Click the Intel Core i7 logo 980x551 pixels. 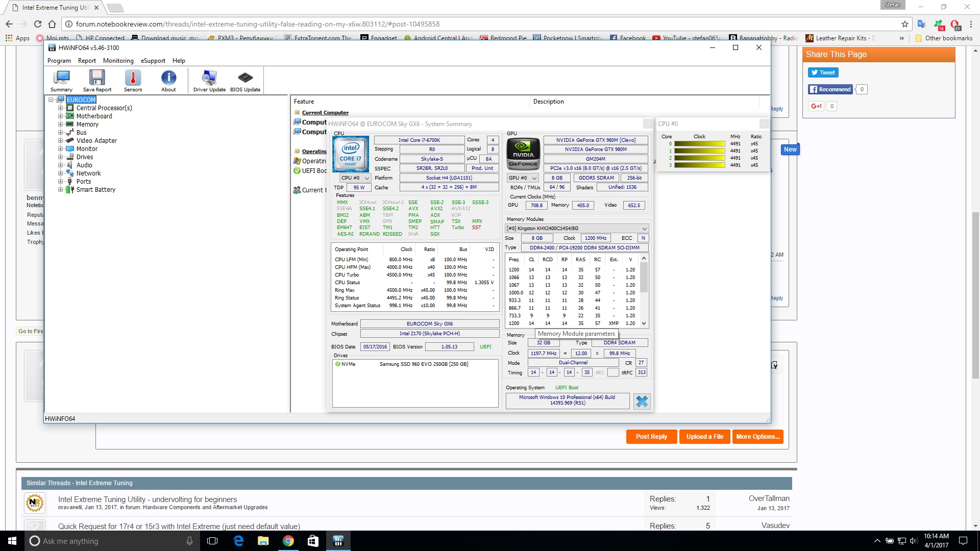pyautogui.click(x=351, y=154)
